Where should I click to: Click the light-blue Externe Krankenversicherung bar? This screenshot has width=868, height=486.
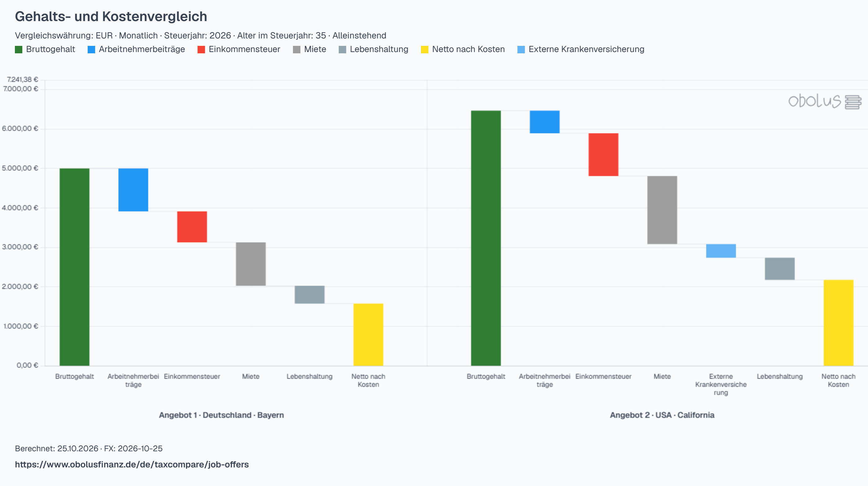(721, 251)
